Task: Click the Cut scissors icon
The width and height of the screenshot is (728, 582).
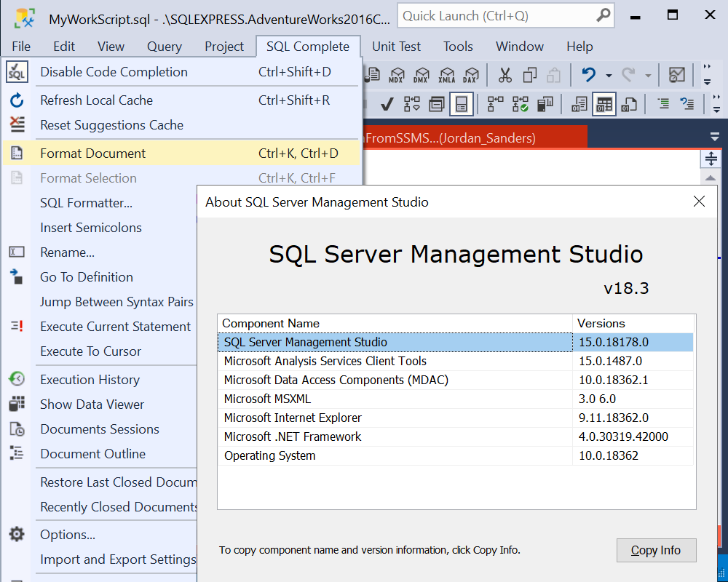Action: 505,75
